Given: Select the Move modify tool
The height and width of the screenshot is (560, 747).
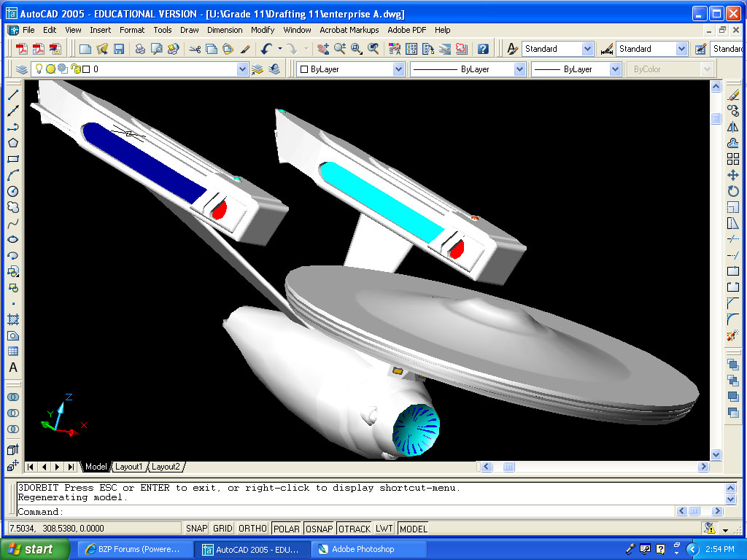Looking at the screenshot, I should point(733,175).
